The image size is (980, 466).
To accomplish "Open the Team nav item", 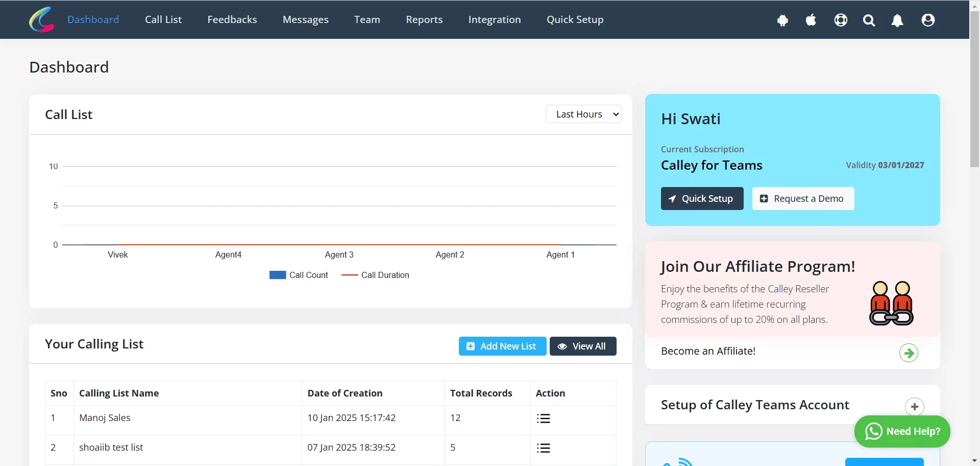I will tap(367, 19).
